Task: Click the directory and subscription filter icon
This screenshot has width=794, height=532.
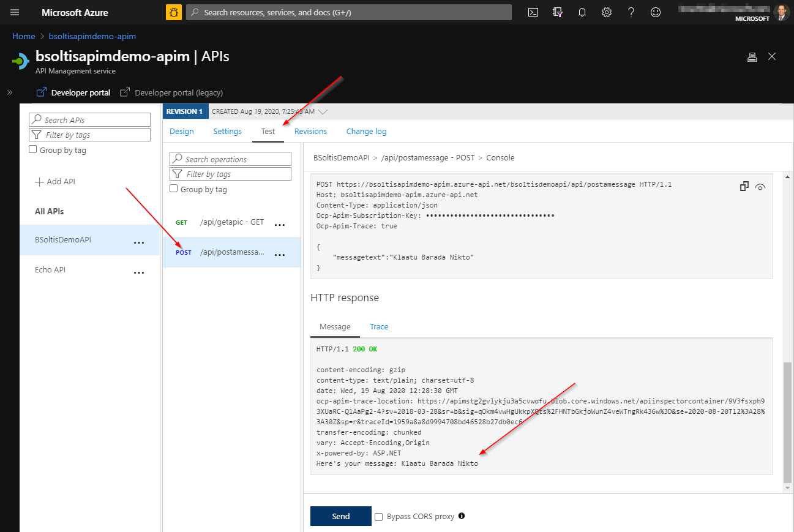Action: pyautogui.click(x=558, y=12)
